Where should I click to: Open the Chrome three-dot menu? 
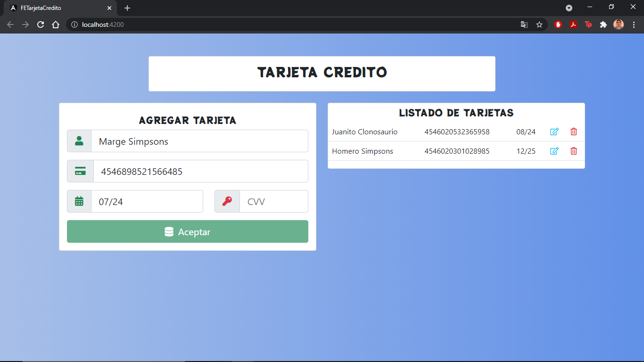point(634,25)
